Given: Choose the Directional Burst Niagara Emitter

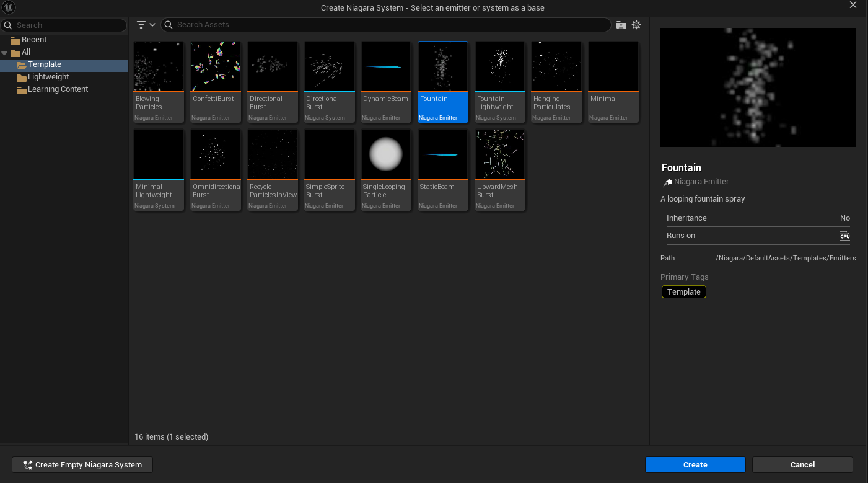Looking at the screenshot, I should click(273, 82).
